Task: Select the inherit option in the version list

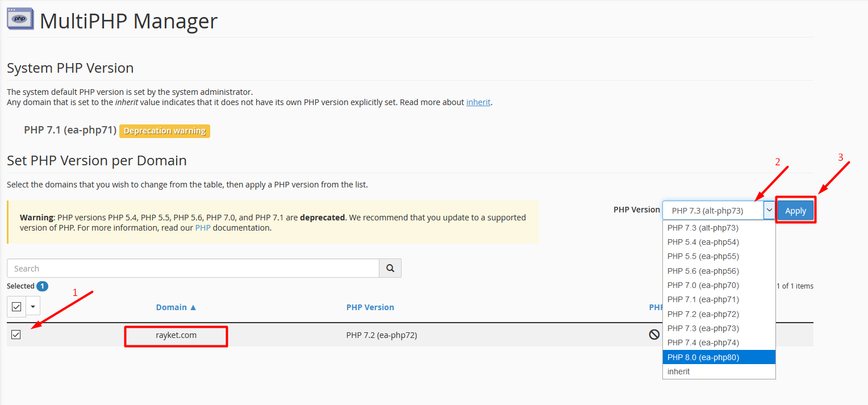Action: pyautogui.click(x=678, y=371)
